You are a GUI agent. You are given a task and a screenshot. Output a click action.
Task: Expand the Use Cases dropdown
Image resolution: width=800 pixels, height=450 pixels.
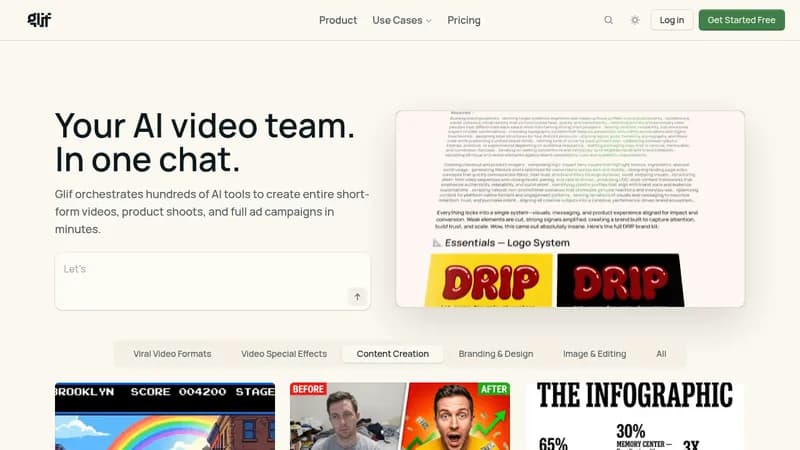[x=402, y=20]
